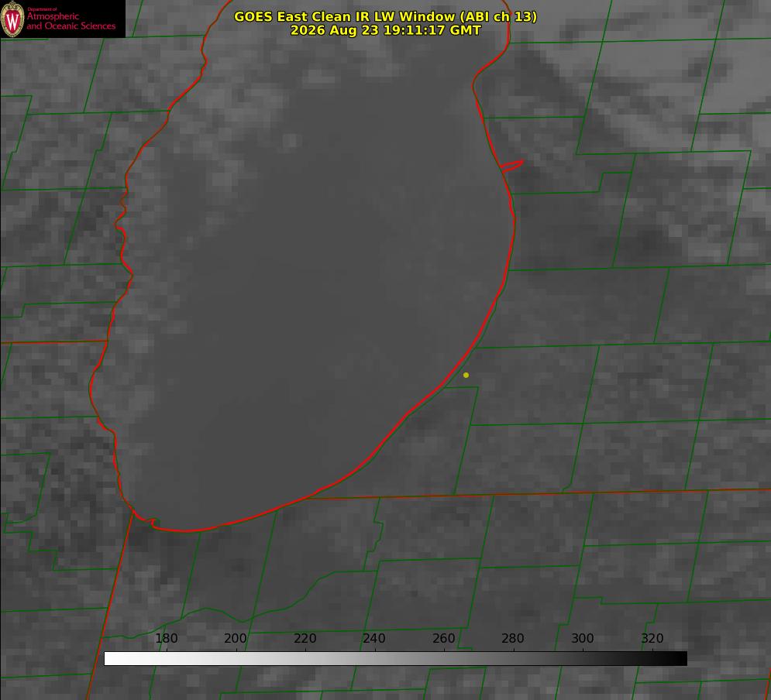Click the grayscale temperature color bar
The image size is (771, 700).
(x=395, y=658)
